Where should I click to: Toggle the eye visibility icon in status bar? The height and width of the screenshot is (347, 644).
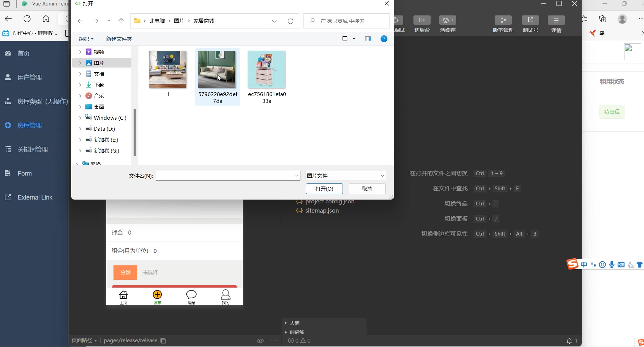(260, 340)
